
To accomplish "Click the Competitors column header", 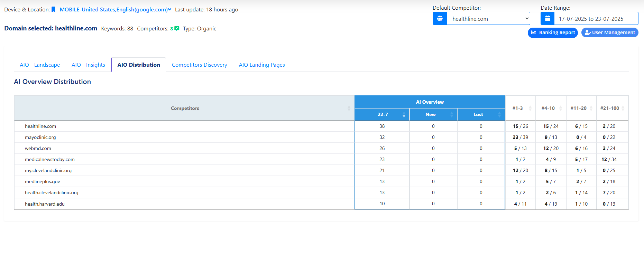I will pos(184,108).
